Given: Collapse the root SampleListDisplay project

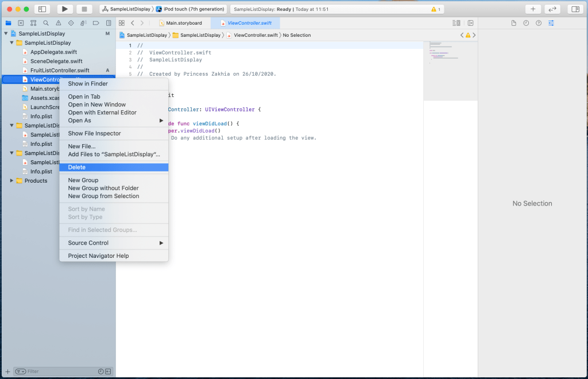Looking at the screenshot, I should [6, 34].
